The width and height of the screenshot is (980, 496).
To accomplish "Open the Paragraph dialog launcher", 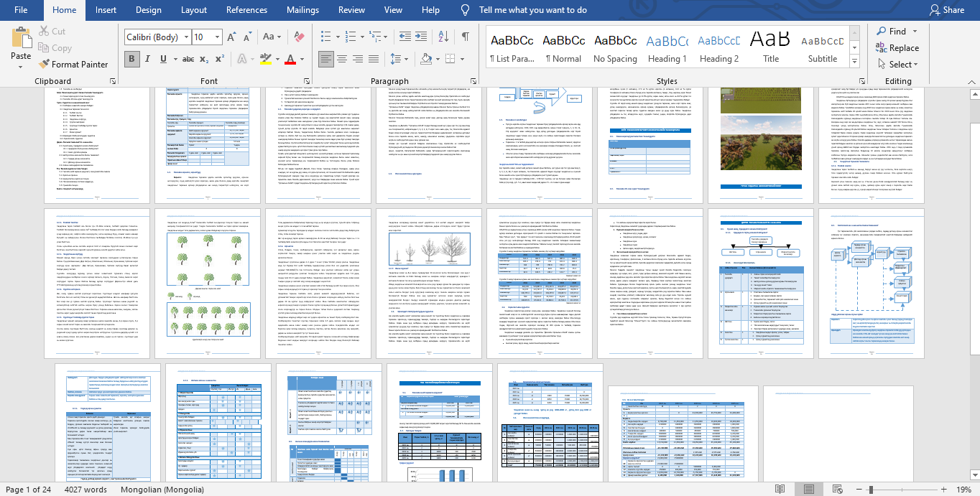I will click(x=474, y=81).
